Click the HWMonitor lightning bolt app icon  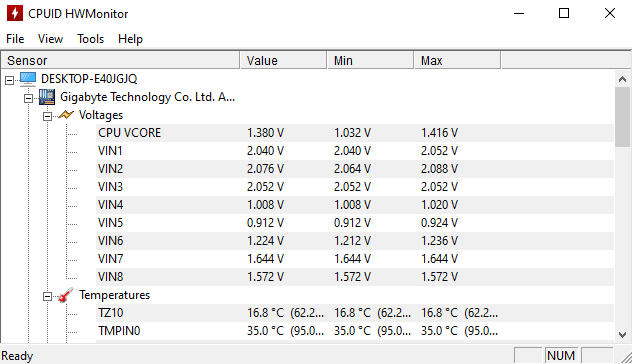pos(15,13)
